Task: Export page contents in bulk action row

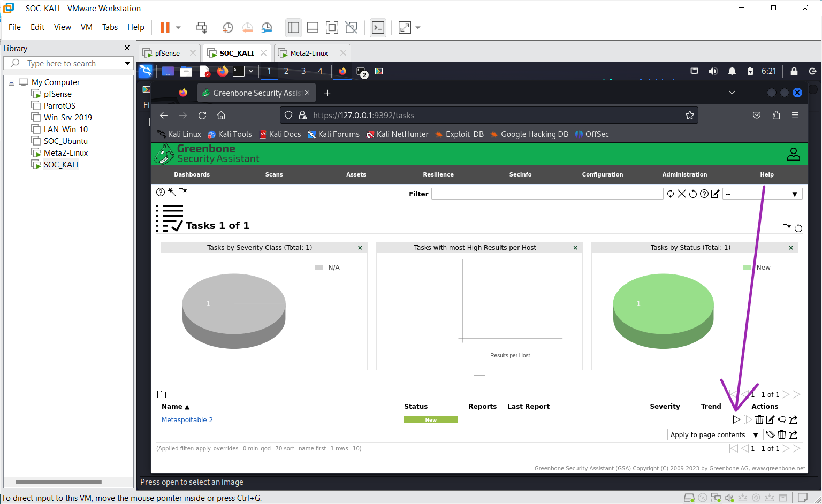Action: [794, 434]
